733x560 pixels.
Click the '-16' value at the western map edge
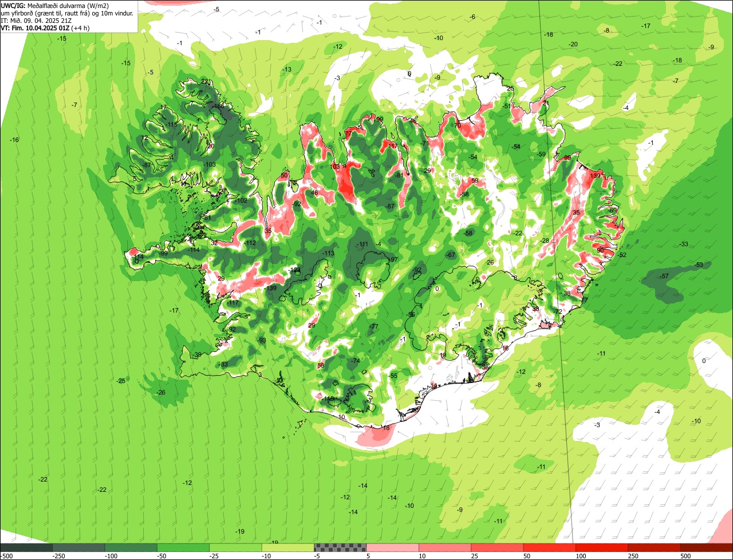(14, 140)
